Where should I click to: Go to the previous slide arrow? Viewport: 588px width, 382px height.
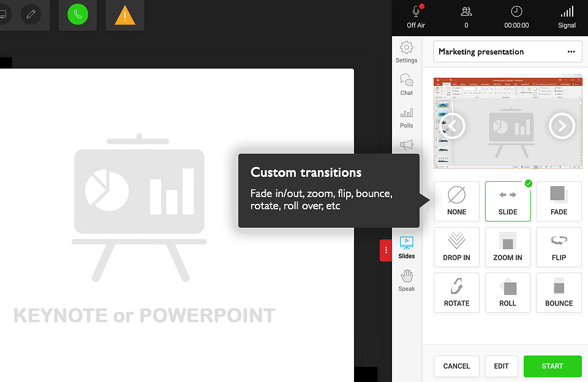[453, 125]
